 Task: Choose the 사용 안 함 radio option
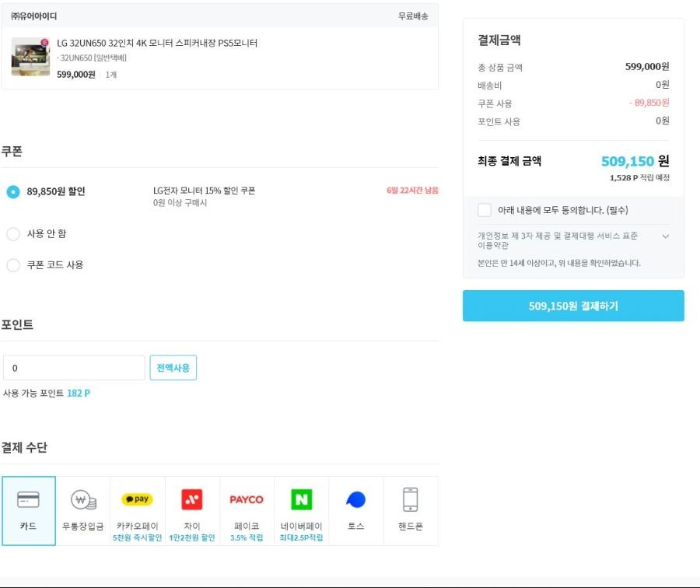tap(13, 233)
